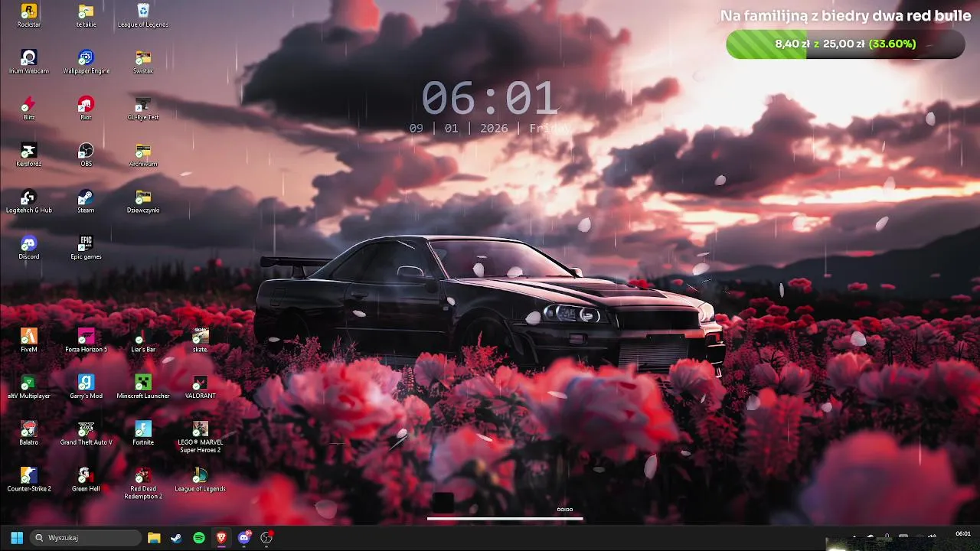Open Steam from the taskbar
The width and height of the screenshot is (980, 551).
coord(176,538)
